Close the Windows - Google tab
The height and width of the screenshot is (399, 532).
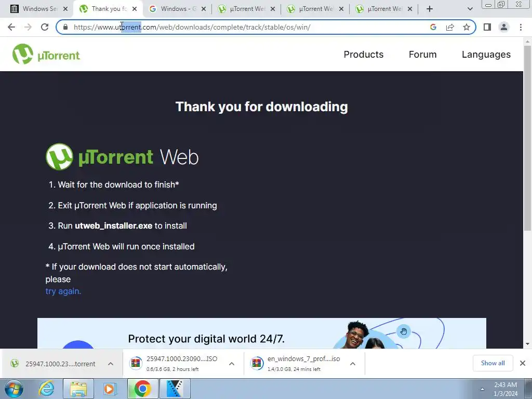(x=204, y=9)
